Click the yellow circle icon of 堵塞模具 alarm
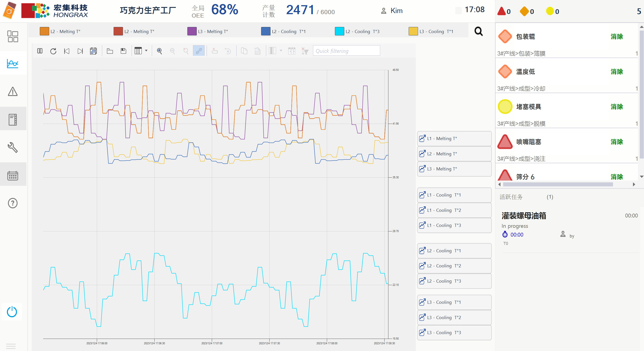Image resolution: width=644 pixels, height=351 pixels. point(505,107)
